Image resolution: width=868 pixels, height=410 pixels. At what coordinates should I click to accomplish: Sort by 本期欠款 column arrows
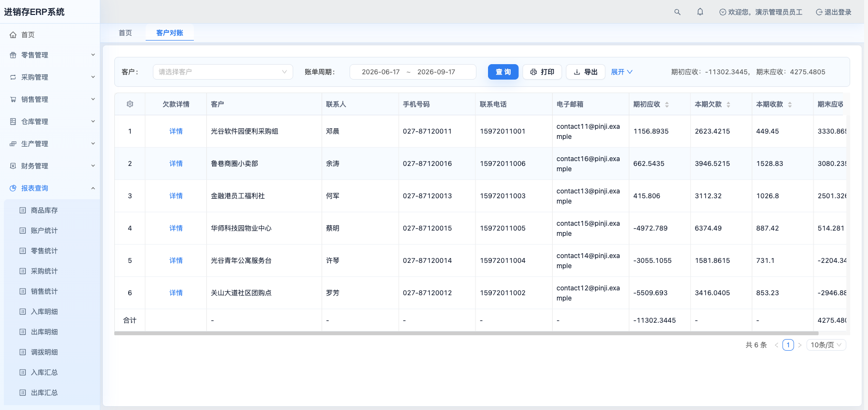[x=728, y=105]
